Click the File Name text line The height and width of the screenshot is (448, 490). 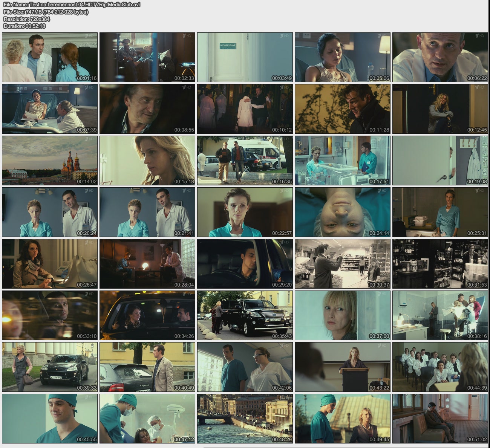[72, 5]
